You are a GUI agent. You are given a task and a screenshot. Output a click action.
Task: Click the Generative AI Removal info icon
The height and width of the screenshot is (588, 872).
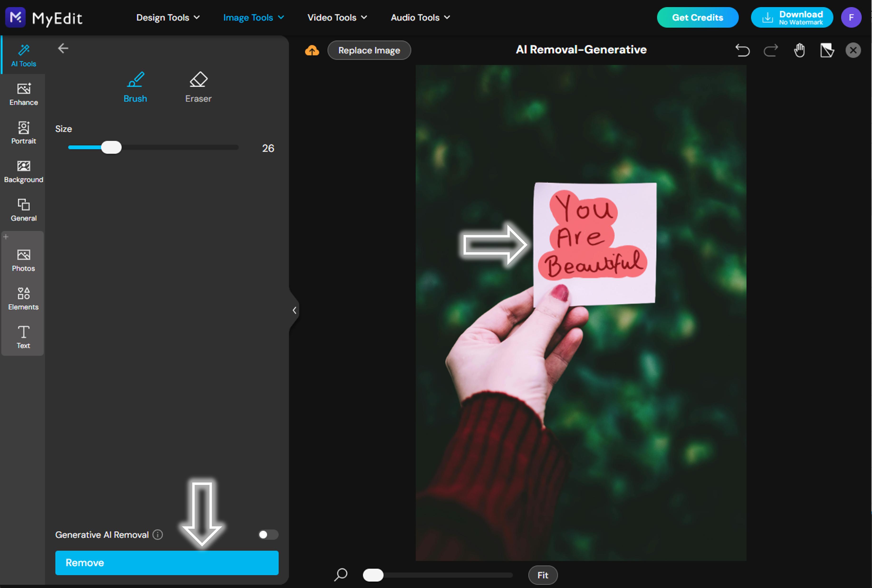coord(158,534)
